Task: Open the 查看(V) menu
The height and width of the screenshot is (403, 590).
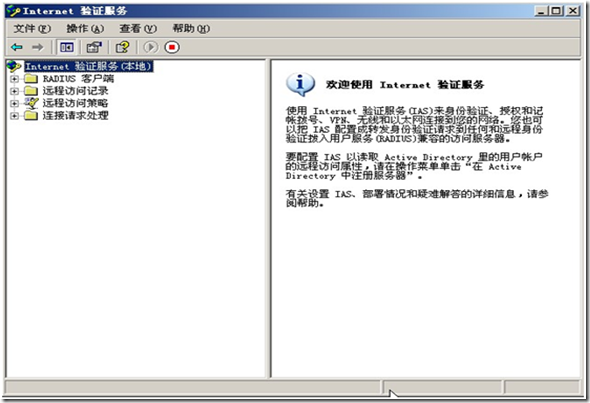Action: [138, 29]
